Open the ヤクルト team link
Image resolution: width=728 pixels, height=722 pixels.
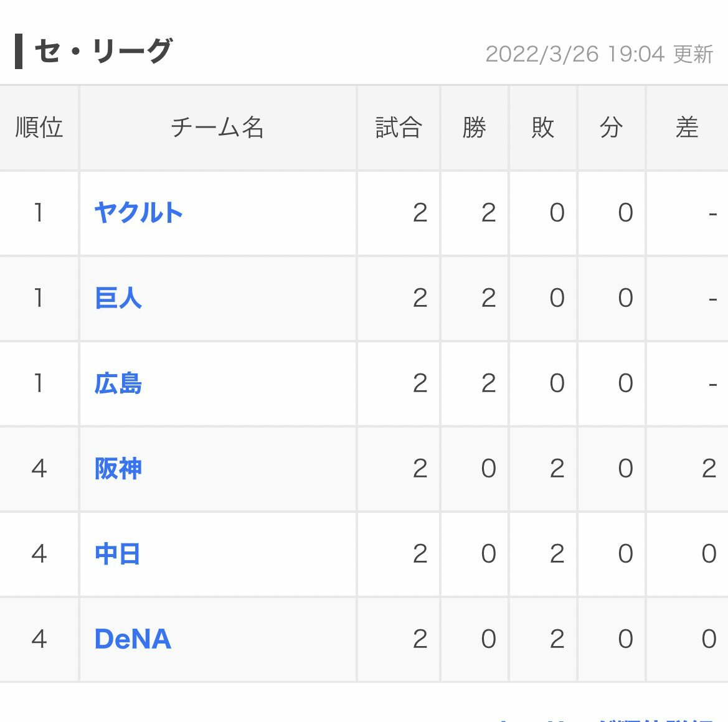pyautogui.click(x=138, y=213)
